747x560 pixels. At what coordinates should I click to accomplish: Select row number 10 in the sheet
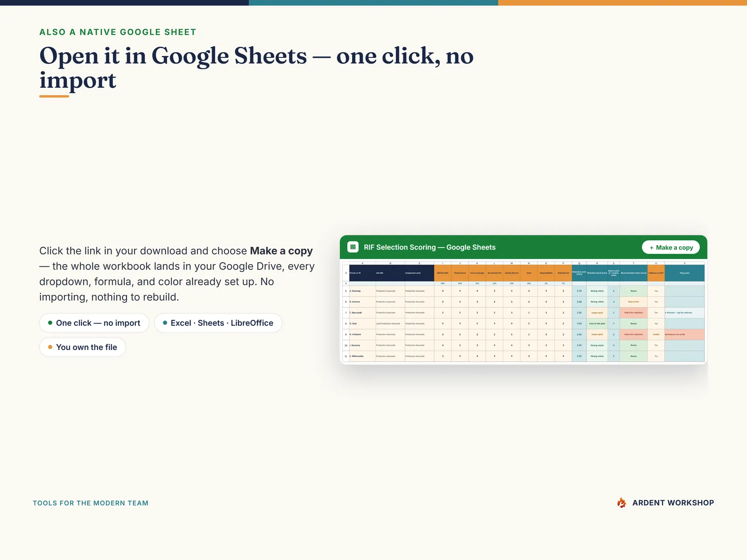click(346, 345)
